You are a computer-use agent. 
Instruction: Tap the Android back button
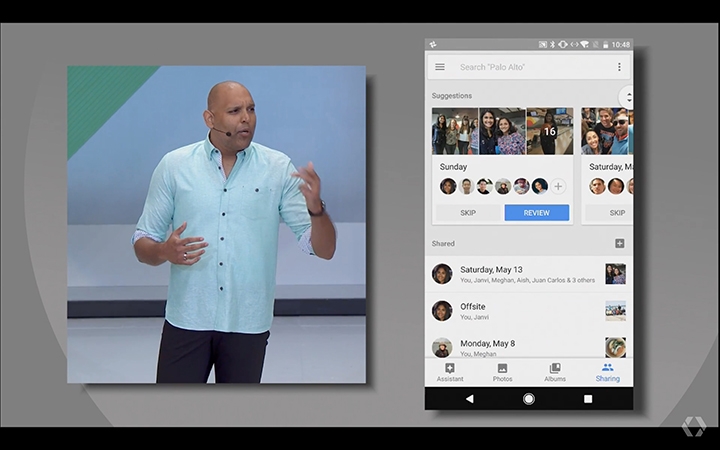(469, 399)
